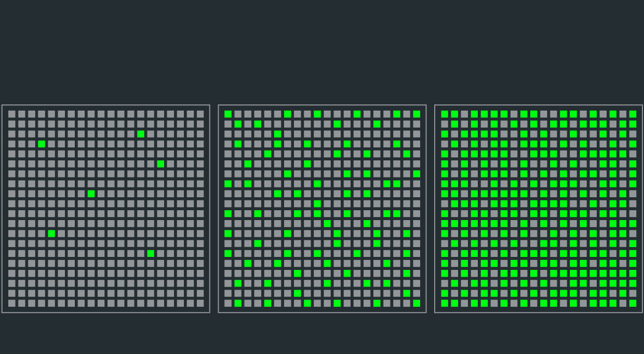
Task: Click top-left green corner cell of middle grid
Action: point(228,114)
